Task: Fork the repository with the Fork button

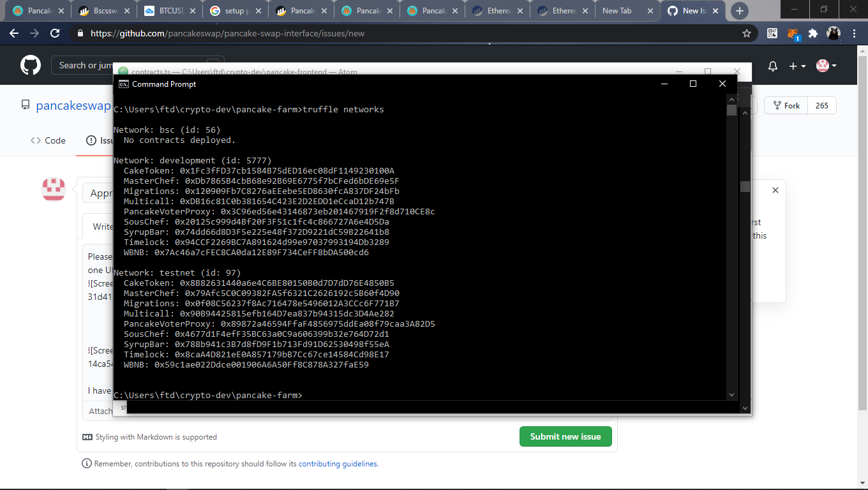Action: (x=786, y=105)
